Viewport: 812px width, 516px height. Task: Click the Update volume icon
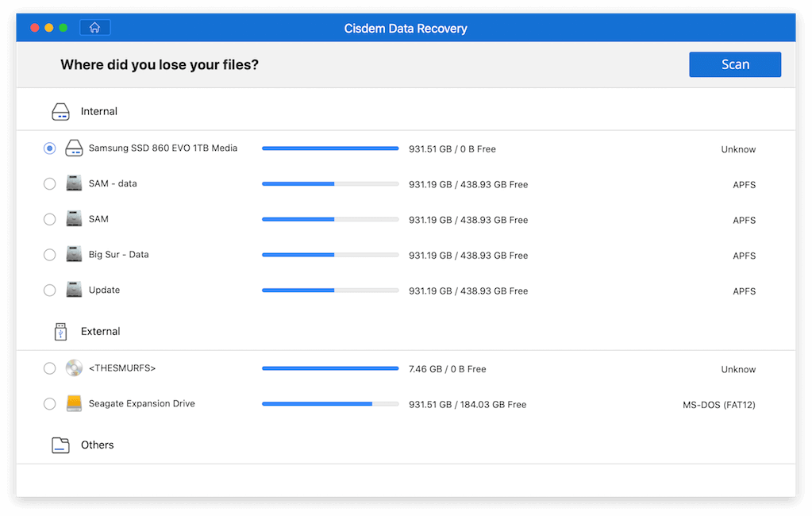[74, 290]
